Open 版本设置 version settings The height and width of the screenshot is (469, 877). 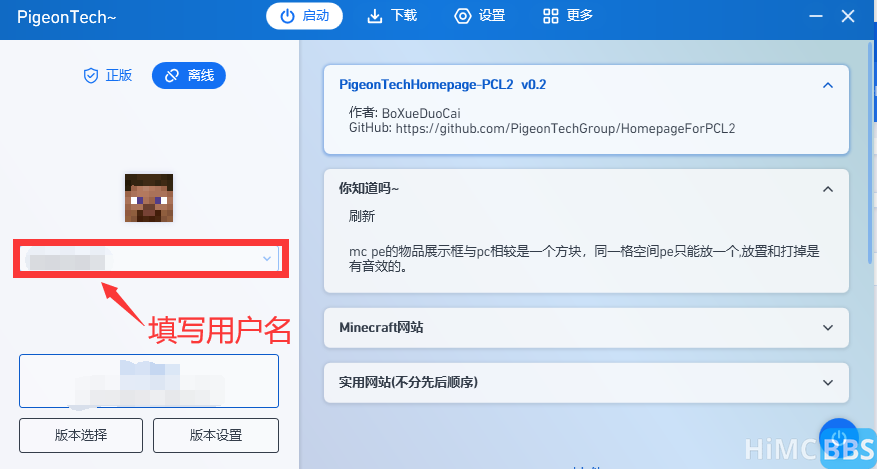coord(216,435)
